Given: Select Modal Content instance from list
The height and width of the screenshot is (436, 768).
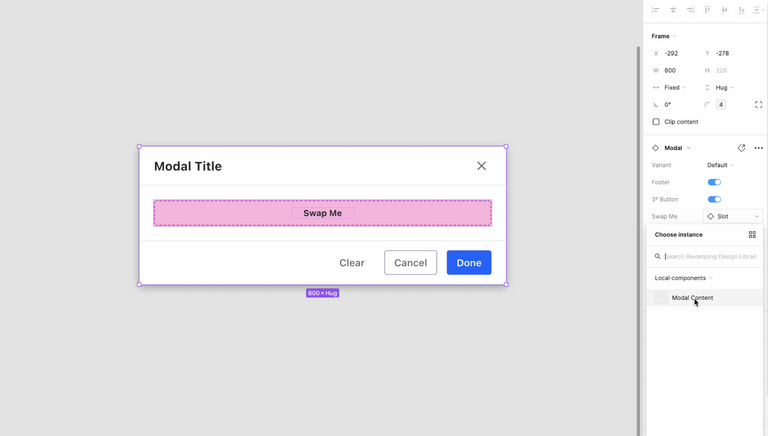Looking at the screenshot, I should pyautogui.click(x=692, y=298).
